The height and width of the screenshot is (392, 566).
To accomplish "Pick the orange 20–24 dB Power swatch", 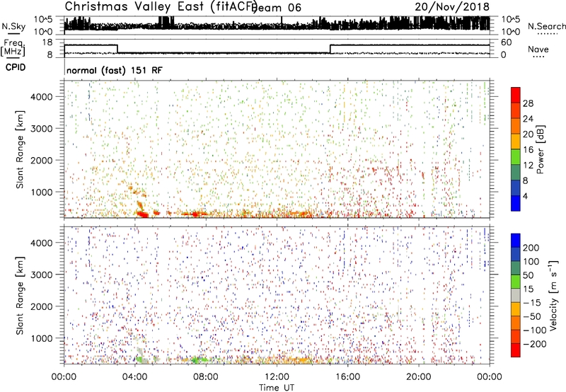I will (x=516, y=126).
